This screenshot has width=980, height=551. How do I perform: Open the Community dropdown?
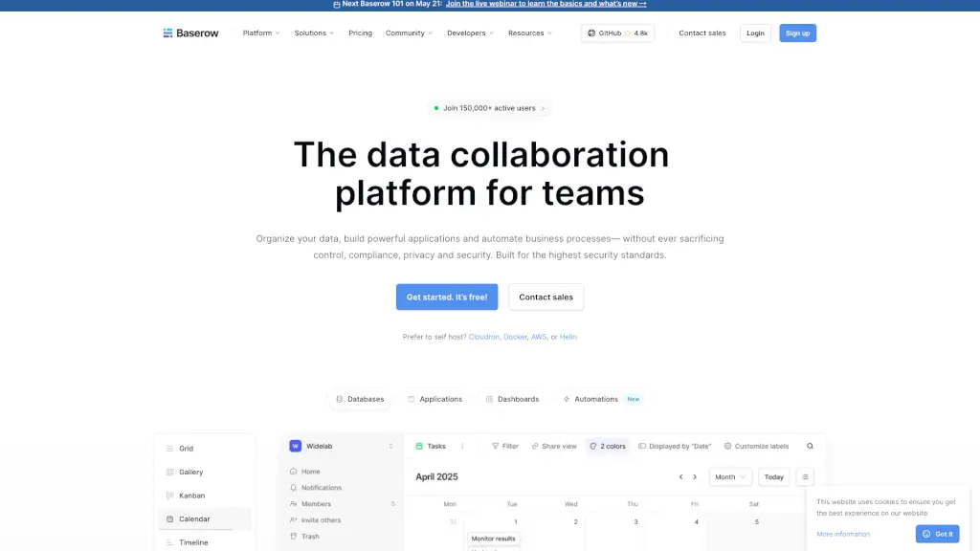point(409,33)
